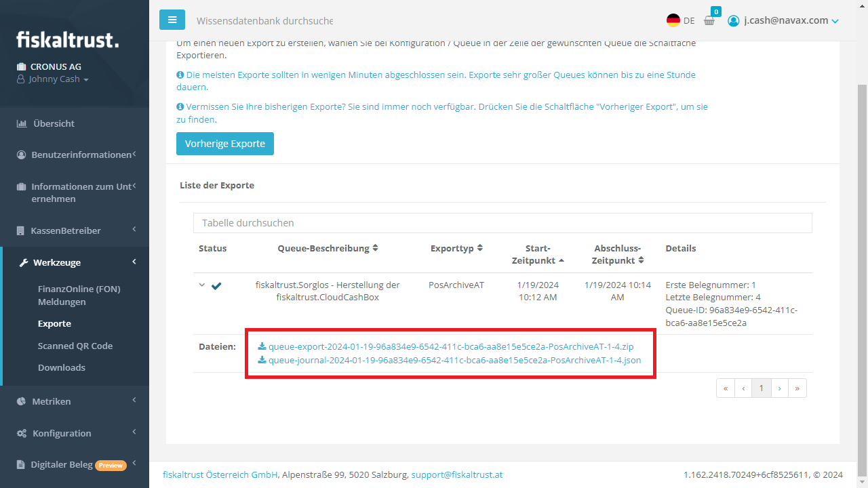
Task: Click the completed status checkmark icon
Action: coord(216,285)
